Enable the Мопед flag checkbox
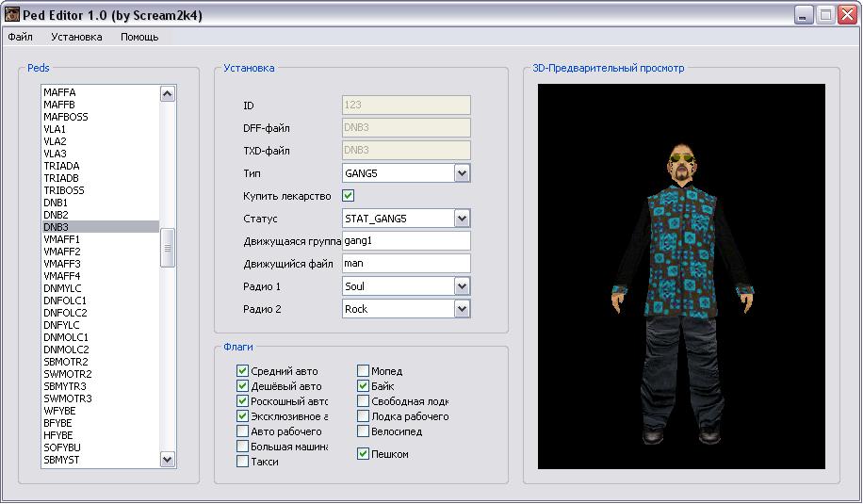The width and height of the screenshot is (863, 504). click(363, 371)
